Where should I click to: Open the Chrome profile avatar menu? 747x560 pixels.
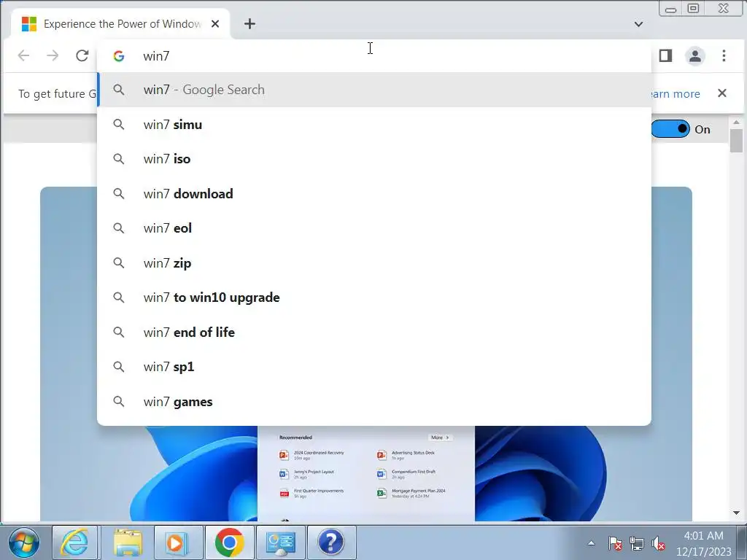tap(694, 55)
